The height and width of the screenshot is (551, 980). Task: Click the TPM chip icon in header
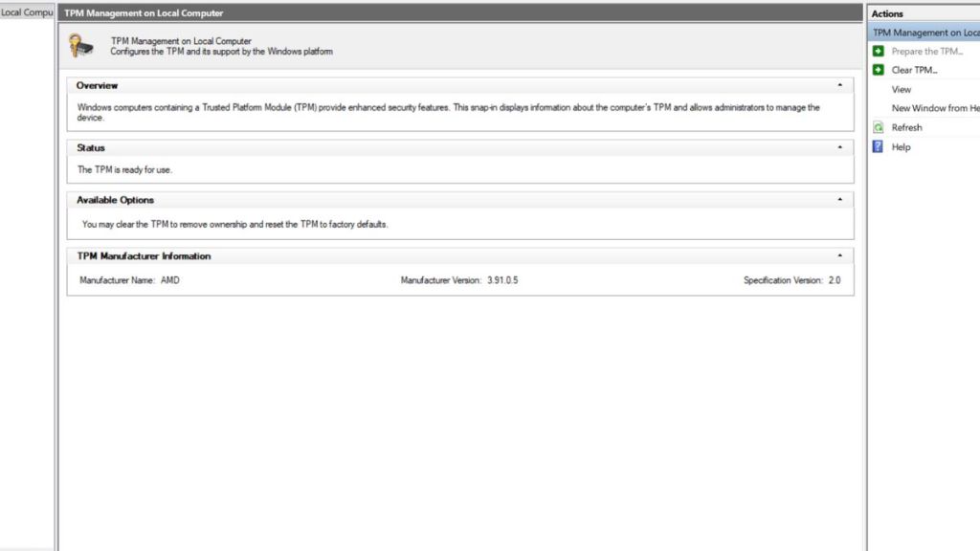(83, 45)
